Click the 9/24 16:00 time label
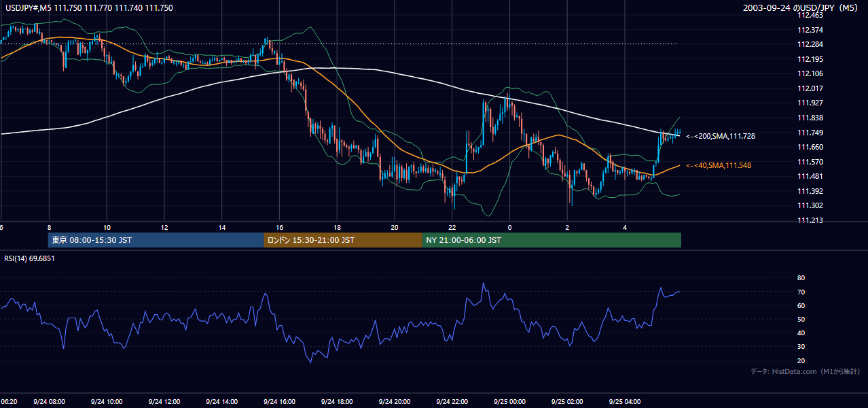The width and height of the screenshot is (868, 408). [279, 402]
